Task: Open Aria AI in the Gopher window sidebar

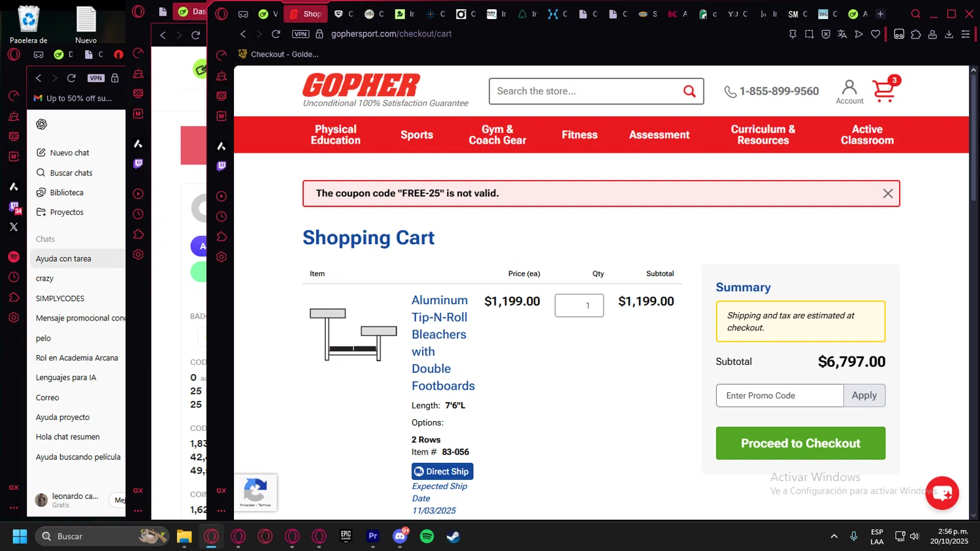Action: click(221, 146)
